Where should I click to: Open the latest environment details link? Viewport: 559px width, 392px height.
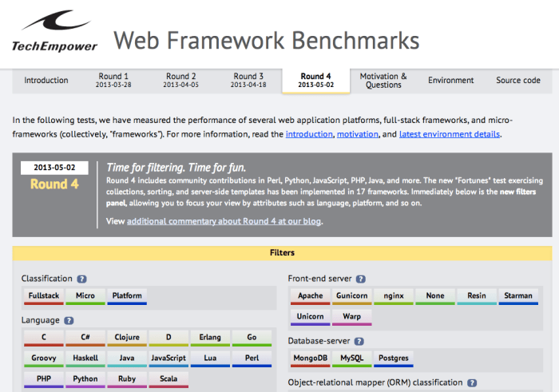450,134
